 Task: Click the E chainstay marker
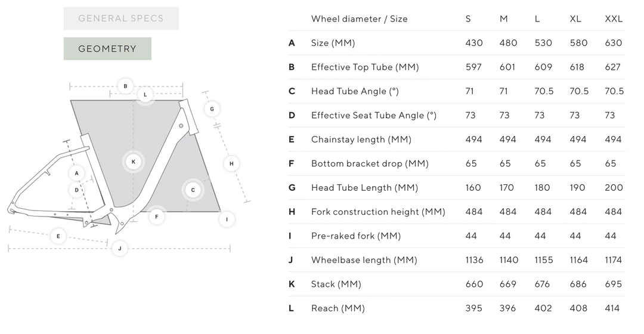click(58, 236)
